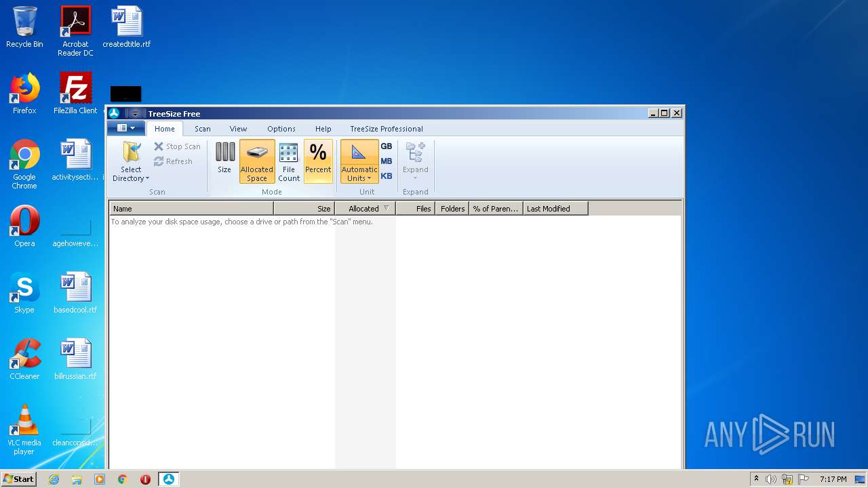
Task: Select the VLC media player icon
Action: click(24, 430)
